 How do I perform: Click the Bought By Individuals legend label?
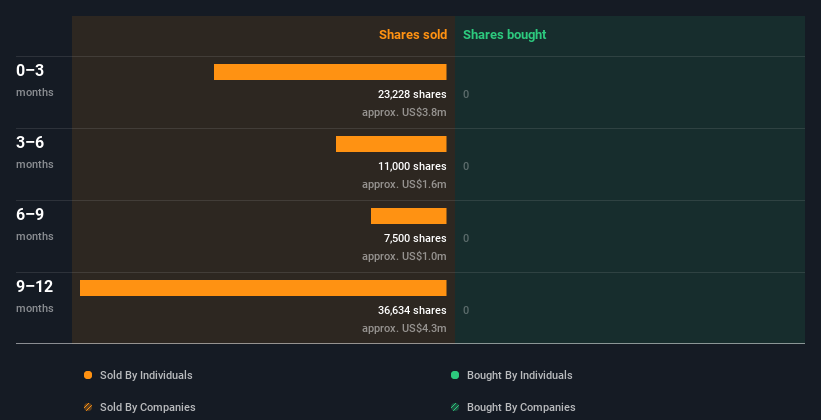[519, 375]
